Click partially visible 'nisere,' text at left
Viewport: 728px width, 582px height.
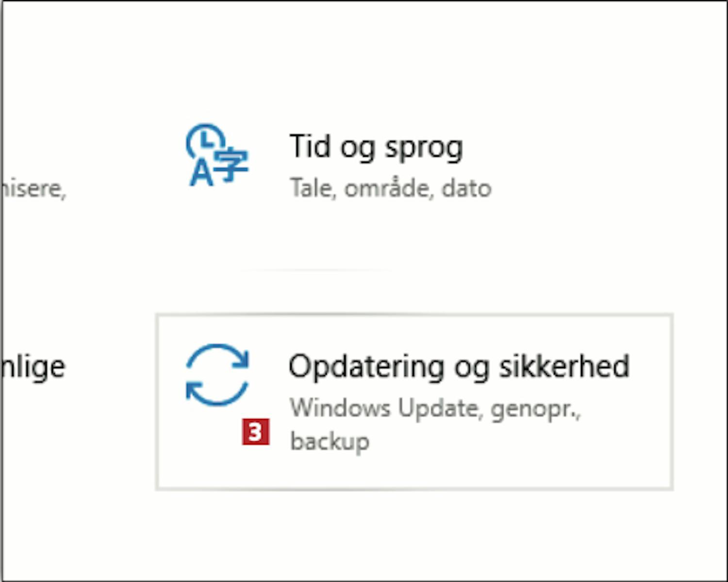pyautogui.click(x=33, y=189)
